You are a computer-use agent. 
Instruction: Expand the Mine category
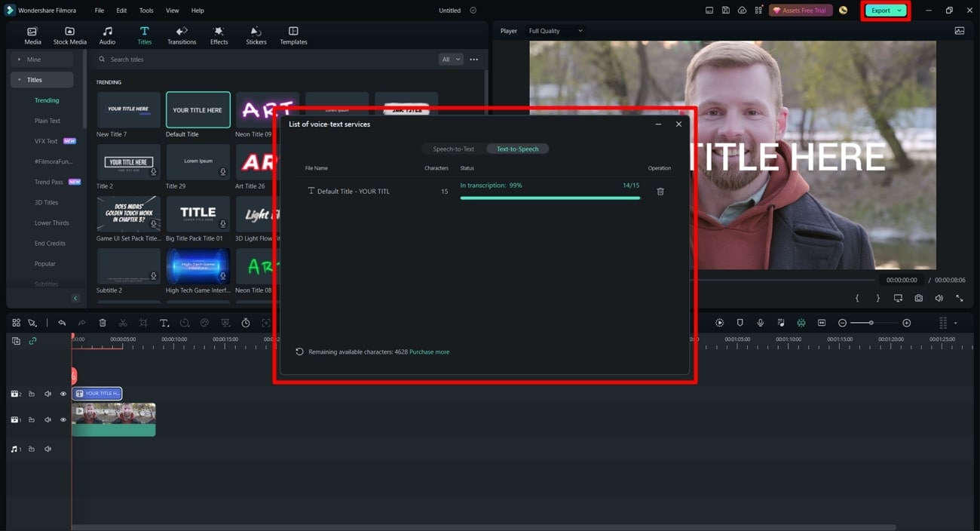point(42,59)
